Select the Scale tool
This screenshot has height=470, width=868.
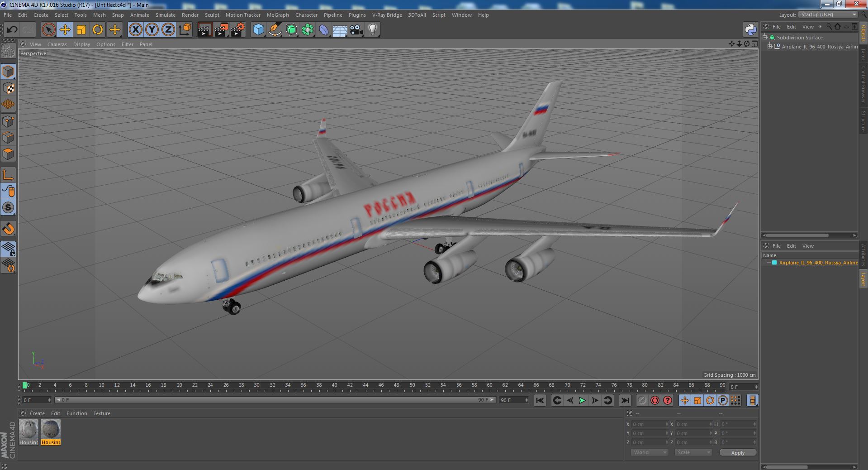[81, 30]
